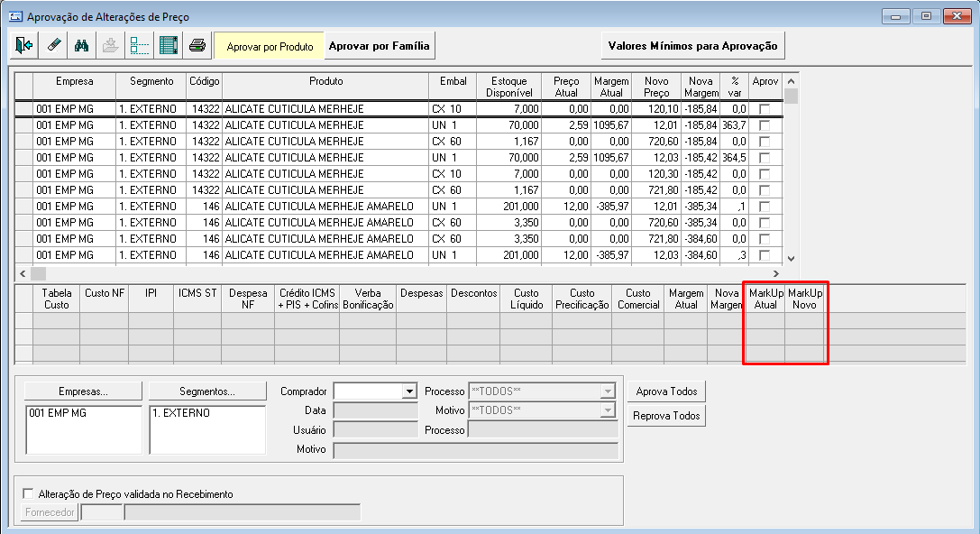Tick Aprov checkbox for row with % var ,1
Viewport: 980px width, 534px height.
[765, 207]
